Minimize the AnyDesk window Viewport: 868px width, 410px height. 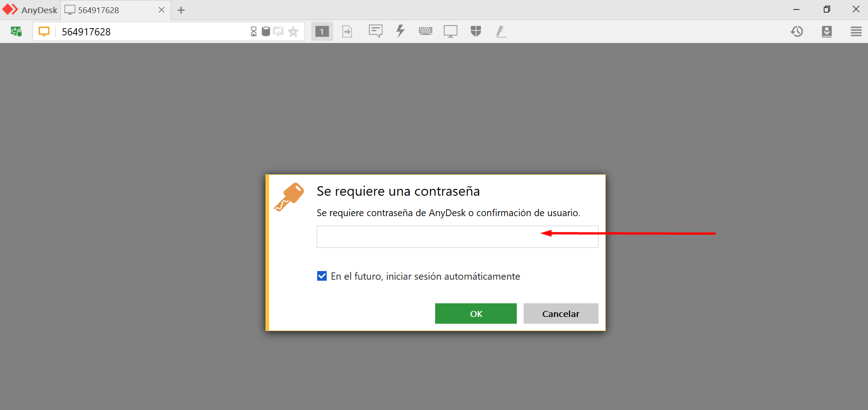(796, 10)
